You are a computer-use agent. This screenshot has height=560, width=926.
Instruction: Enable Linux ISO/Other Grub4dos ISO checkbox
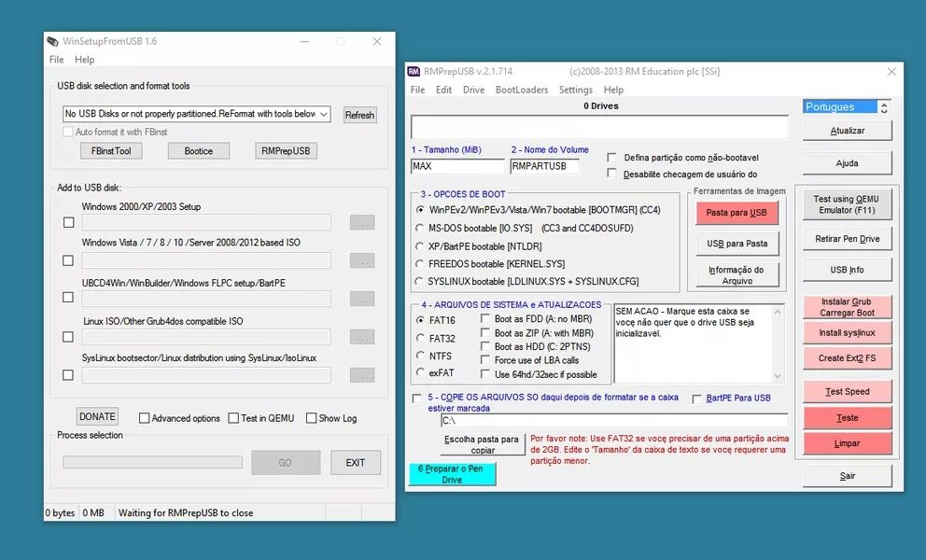point(68,337)
